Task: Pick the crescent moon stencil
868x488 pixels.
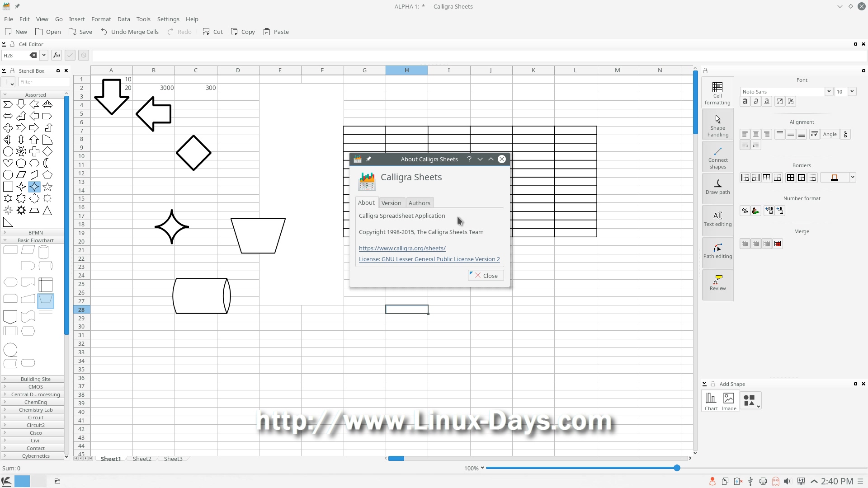Action: coord(47,163)
